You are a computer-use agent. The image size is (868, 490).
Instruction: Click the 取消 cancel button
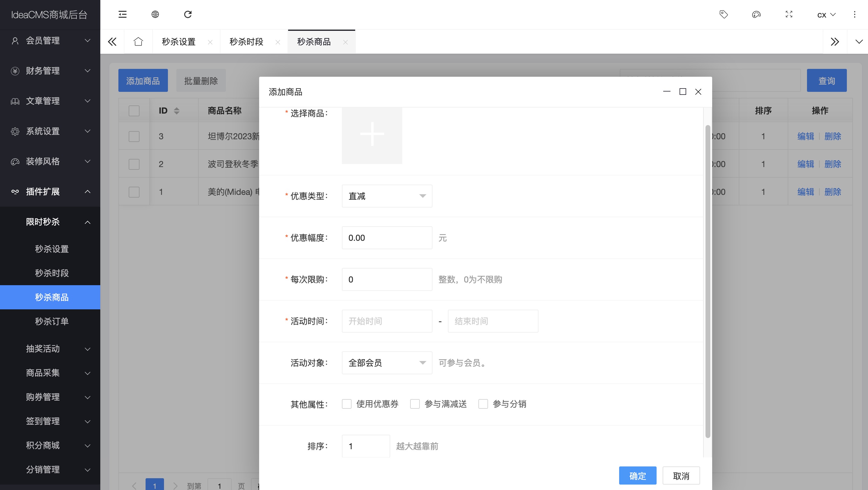681,475
